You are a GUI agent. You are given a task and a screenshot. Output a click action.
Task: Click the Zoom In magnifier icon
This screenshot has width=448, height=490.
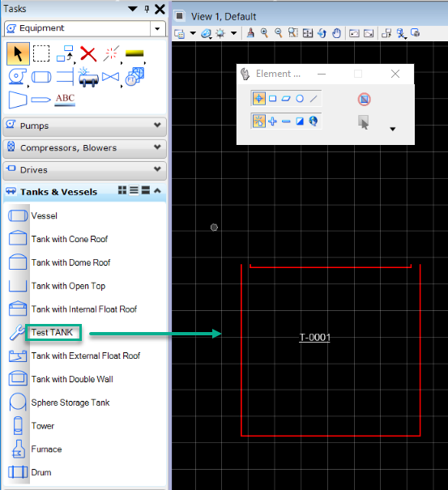click(264, 33)
